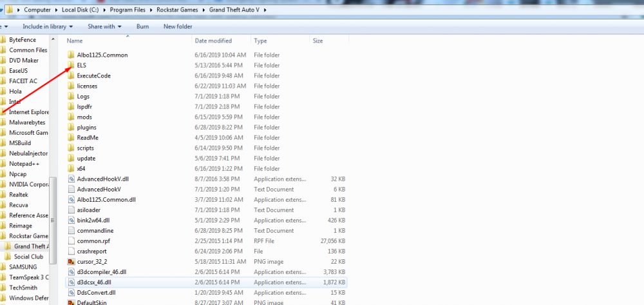Go to Computer in the address bar
Screen dimensions: 644x305
pos(37,10)
